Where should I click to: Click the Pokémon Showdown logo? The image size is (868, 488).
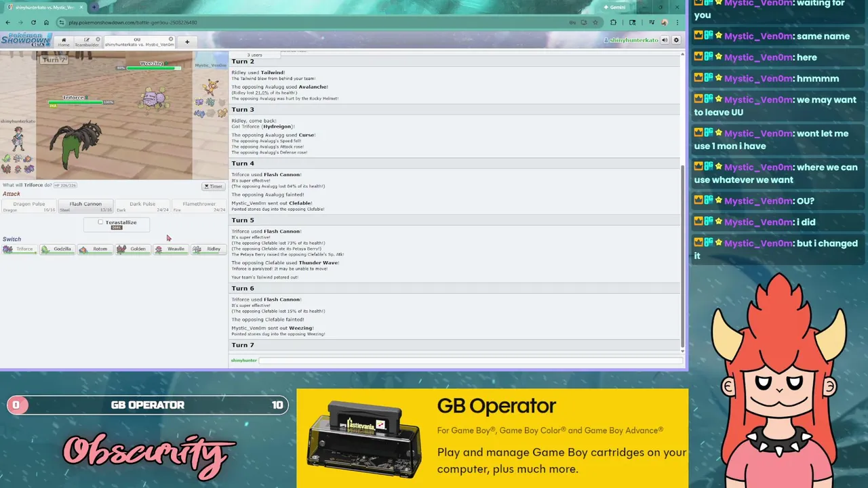26,40
